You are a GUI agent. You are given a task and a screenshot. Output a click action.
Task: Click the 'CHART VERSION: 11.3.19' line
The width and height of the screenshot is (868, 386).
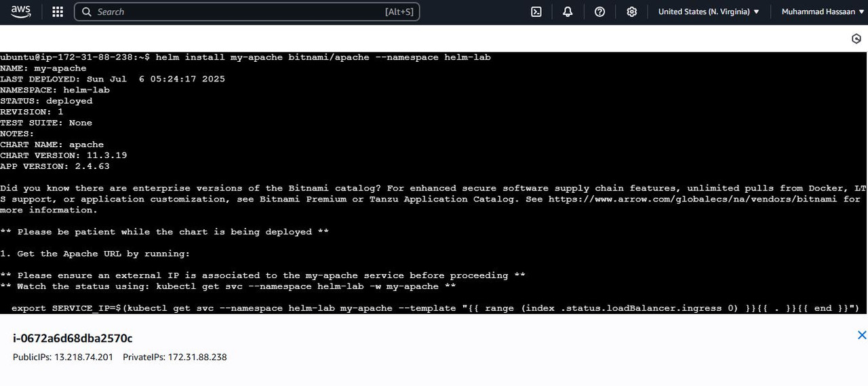64,155
